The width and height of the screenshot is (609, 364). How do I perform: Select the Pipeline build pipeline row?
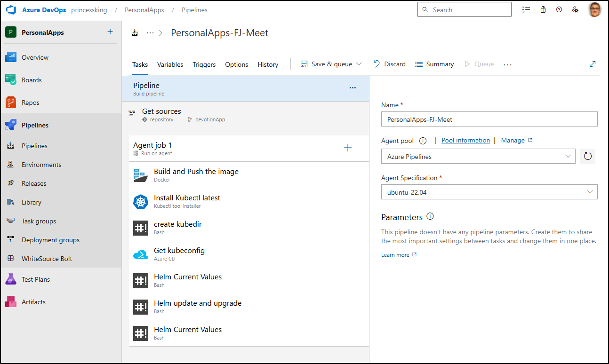tap(245, 88)
